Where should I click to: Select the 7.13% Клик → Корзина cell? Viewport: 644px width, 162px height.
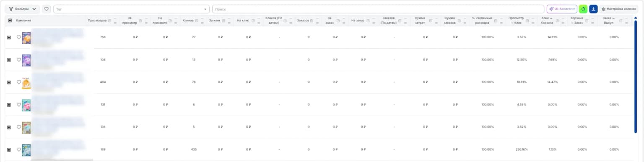552,149
